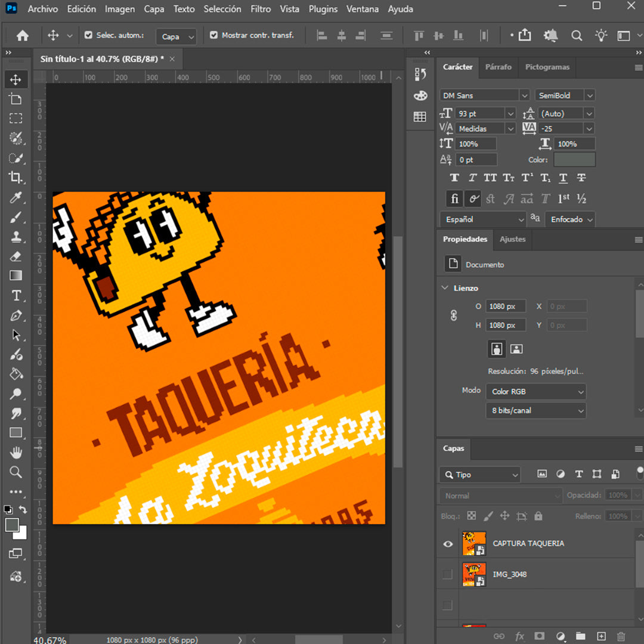Screen dimensions: 644x644
Task: Open the Color RGB mode dropdown
Action: click(x=536, y=391)
